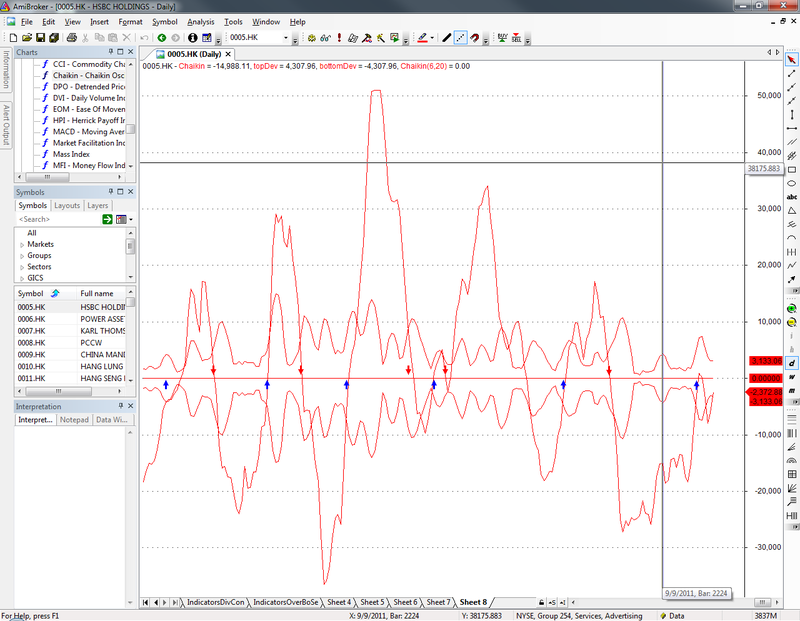Switch to IndicatorsDivCon sheet tab

215,603
